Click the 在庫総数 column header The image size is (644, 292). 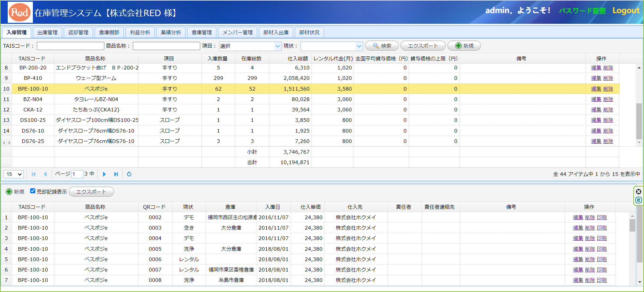pyautogui.click(x=252, y=58)
